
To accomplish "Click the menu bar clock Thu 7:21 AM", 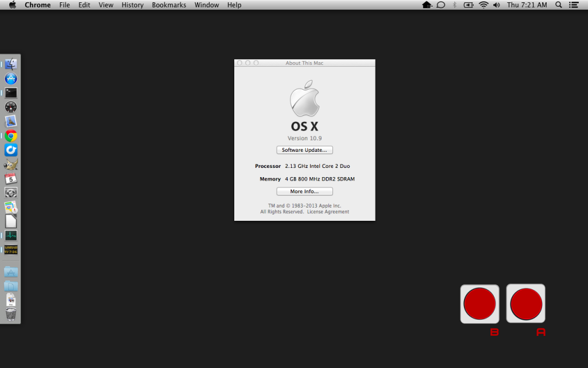I will pyautogui.click(x=527, y=5).
